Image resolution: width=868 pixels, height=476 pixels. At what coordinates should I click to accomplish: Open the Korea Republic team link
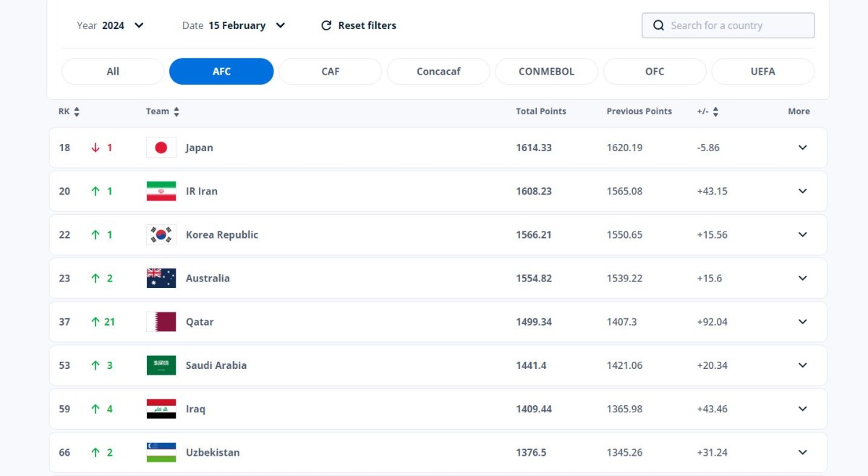221,234
